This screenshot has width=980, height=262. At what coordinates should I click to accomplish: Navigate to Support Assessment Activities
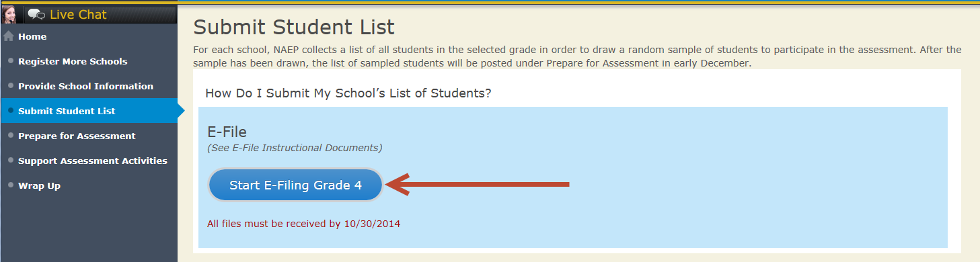coord(93,161)
